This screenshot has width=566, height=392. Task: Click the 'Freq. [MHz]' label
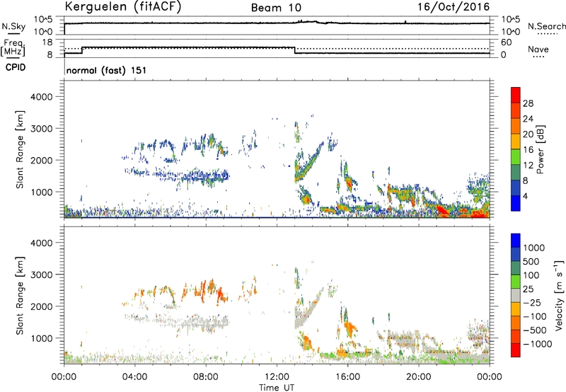(x=13, y=49)
